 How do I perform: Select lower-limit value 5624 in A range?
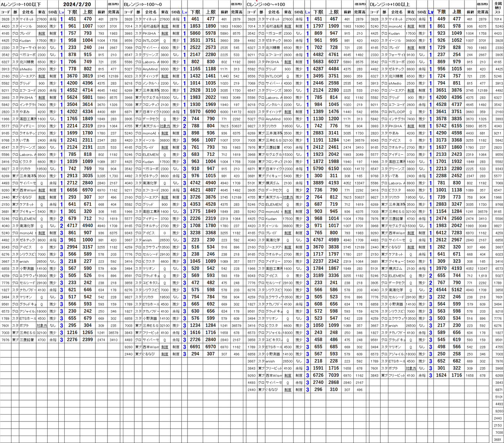(72, 97)
